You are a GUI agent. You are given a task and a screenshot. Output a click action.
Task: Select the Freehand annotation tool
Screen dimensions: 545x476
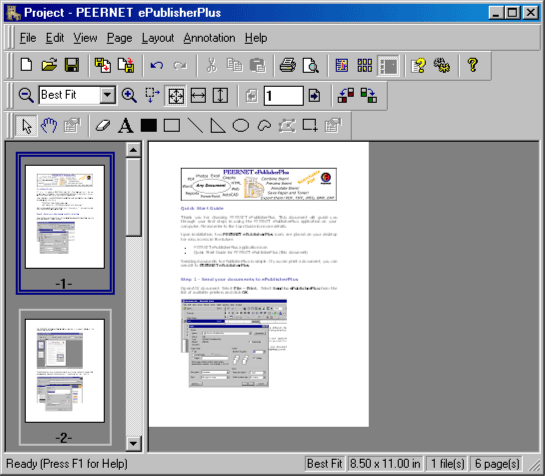click(x=264, y=126)
